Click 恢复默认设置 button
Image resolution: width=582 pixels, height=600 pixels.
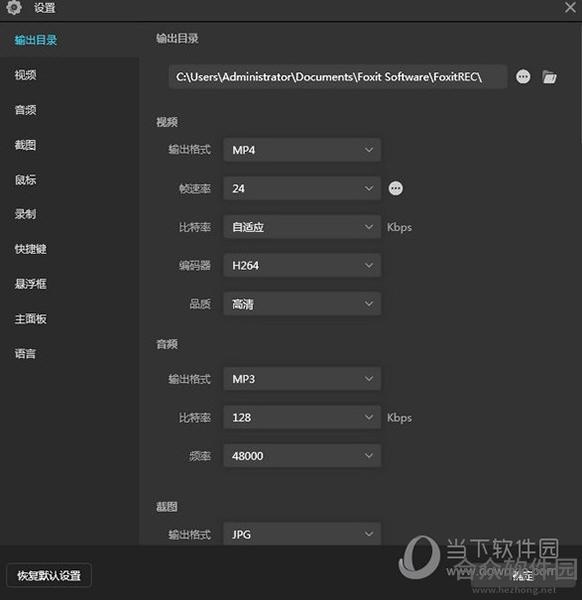(x=49, y=575)
